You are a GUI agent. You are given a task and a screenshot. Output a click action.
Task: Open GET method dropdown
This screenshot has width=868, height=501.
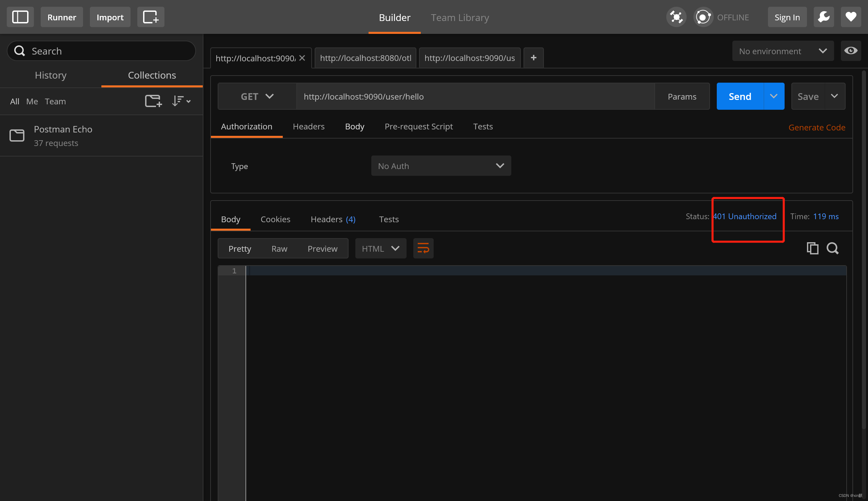[x=257, y=96]
